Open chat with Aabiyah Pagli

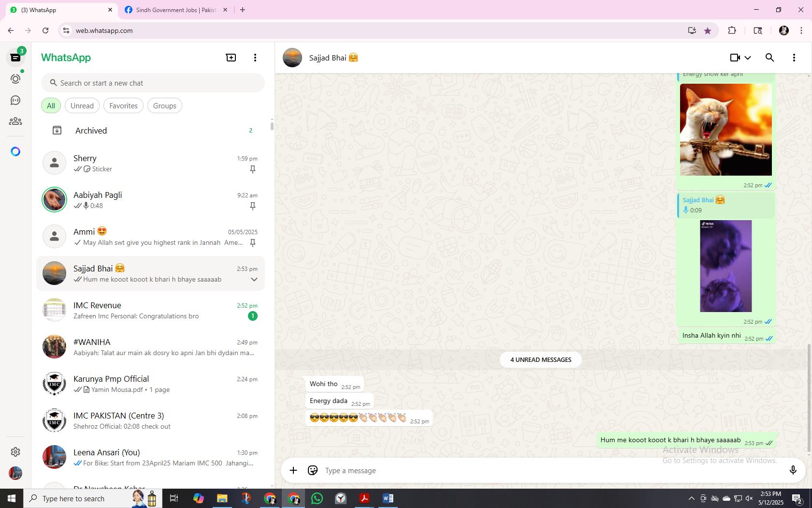tap(151, 200)
